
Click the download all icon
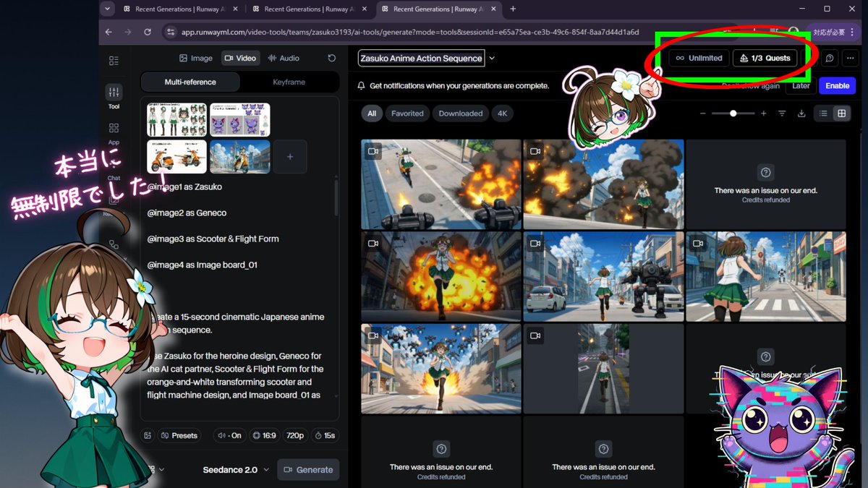pyautogui.click(x=801, y=114)
